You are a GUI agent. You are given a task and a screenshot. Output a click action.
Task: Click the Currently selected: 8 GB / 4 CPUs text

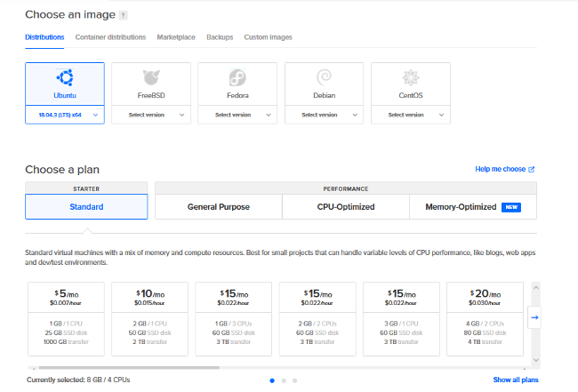(x=78, y=380)
